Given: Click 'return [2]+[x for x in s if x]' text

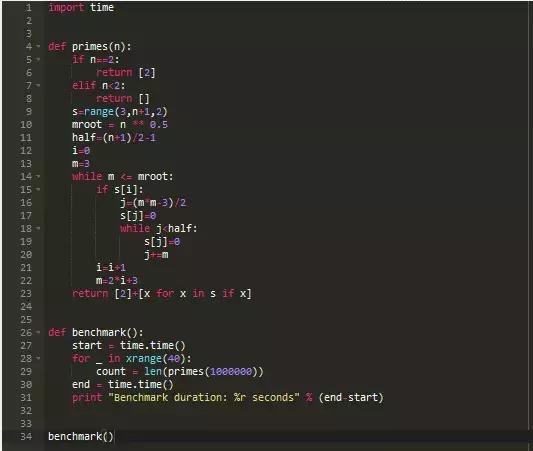Looking at the screenshot, I should [x=162, y=294].
